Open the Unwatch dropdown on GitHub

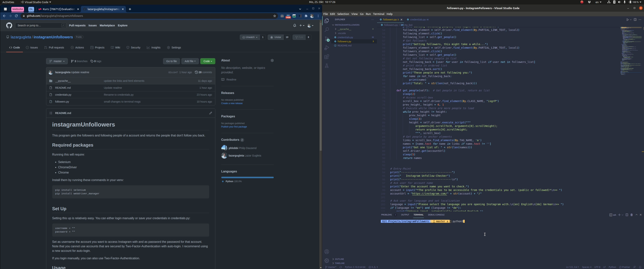click(x=250, y=37)
